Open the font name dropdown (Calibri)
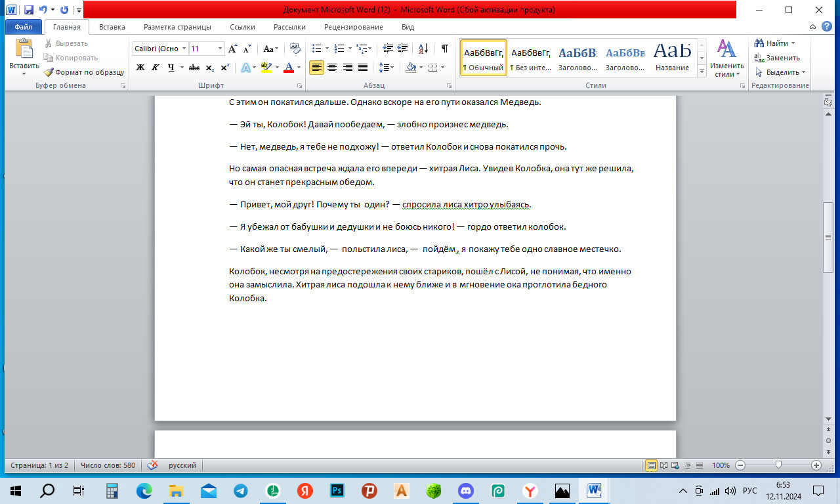Image resolution: width=840 pixels, height=504 pixels. click(184, 49)
